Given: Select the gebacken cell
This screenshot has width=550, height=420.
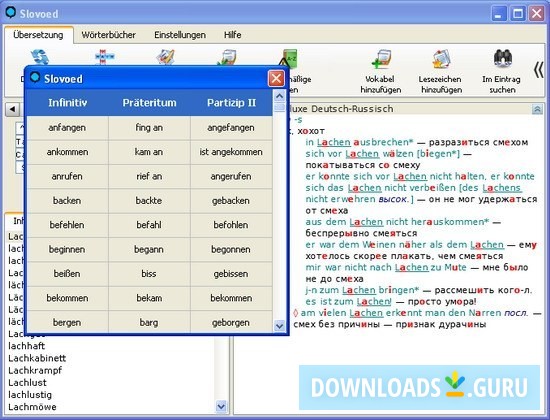Looking at the screenshot, I should [x=231, y=201].
